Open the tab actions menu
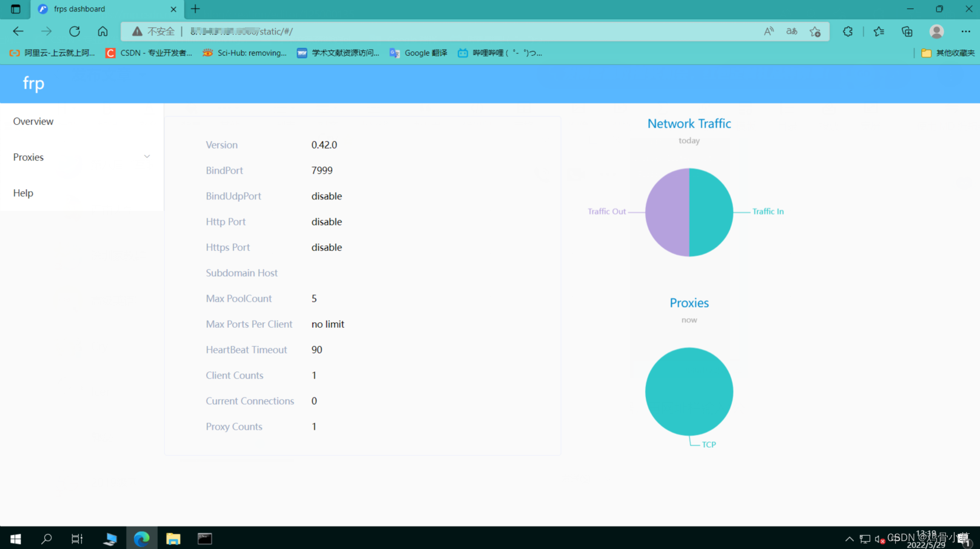This screenshot has width=980, height=549. click(x=16, y=9)
